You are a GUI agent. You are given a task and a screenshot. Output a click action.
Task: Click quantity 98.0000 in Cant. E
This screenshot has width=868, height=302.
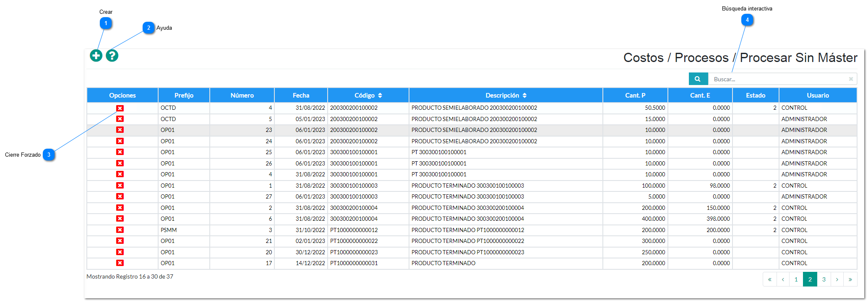[700, 186]
